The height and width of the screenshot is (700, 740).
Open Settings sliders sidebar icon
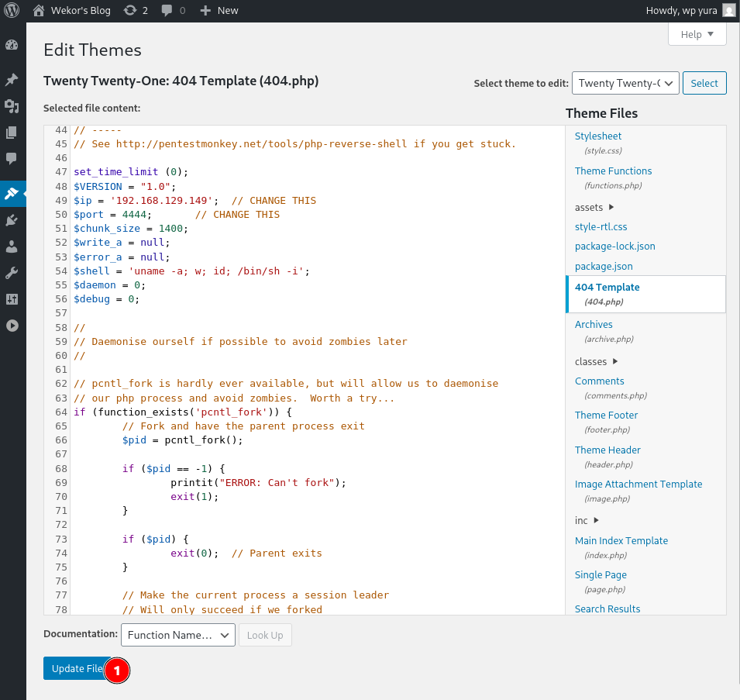point(12,299)
